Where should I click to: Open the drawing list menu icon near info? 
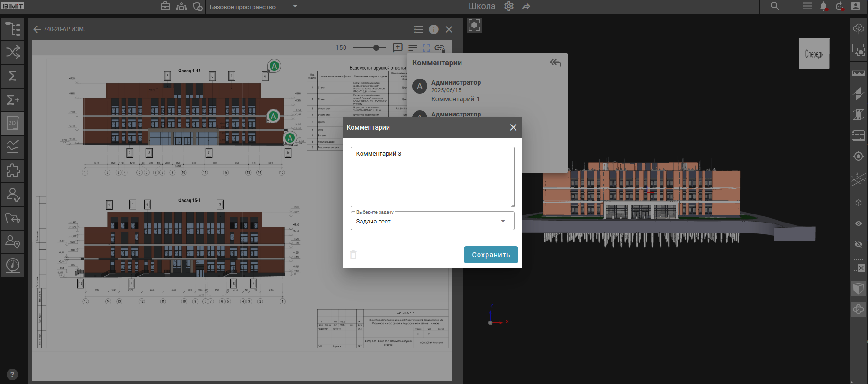[x=418, y=29]
